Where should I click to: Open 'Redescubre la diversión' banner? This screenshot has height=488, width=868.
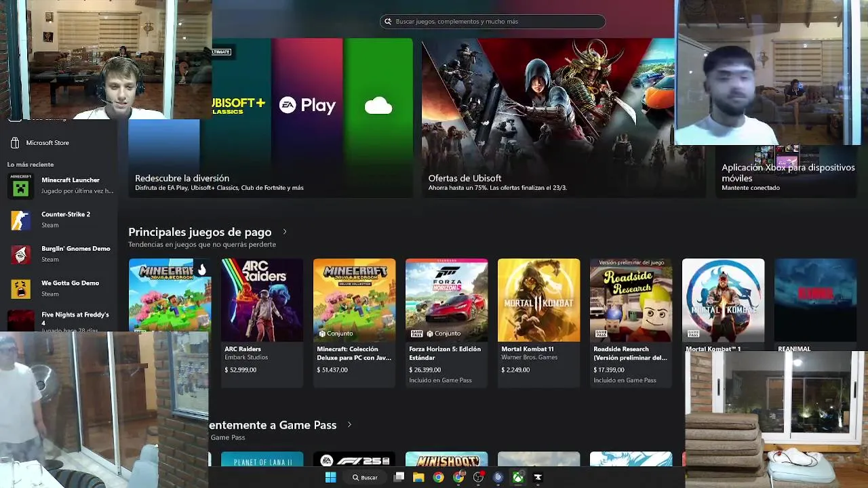tap(271, 119)
